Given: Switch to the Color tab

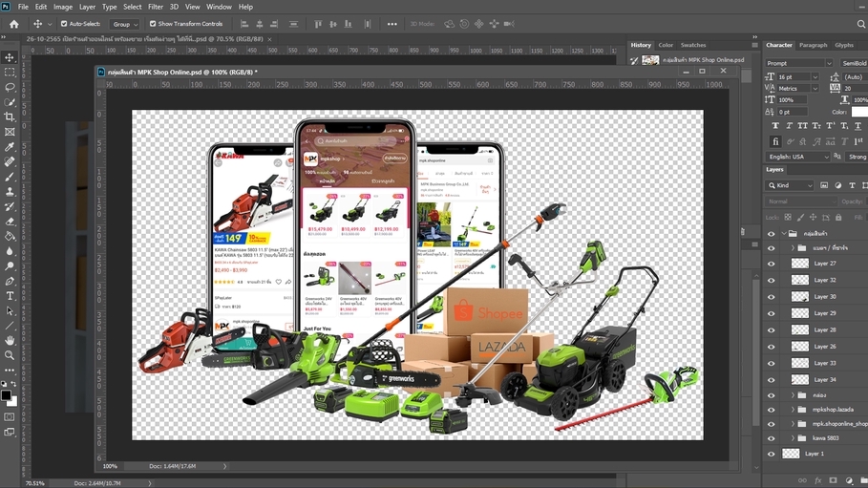Looking at the screenshot, I should [666, 45].
